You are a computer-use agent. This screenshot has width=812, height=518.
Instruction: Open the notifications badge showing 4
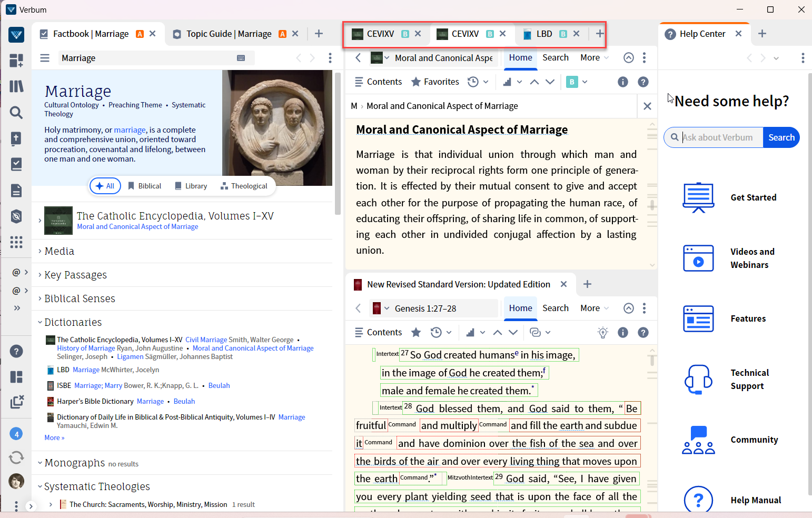[x=16, y=434]
